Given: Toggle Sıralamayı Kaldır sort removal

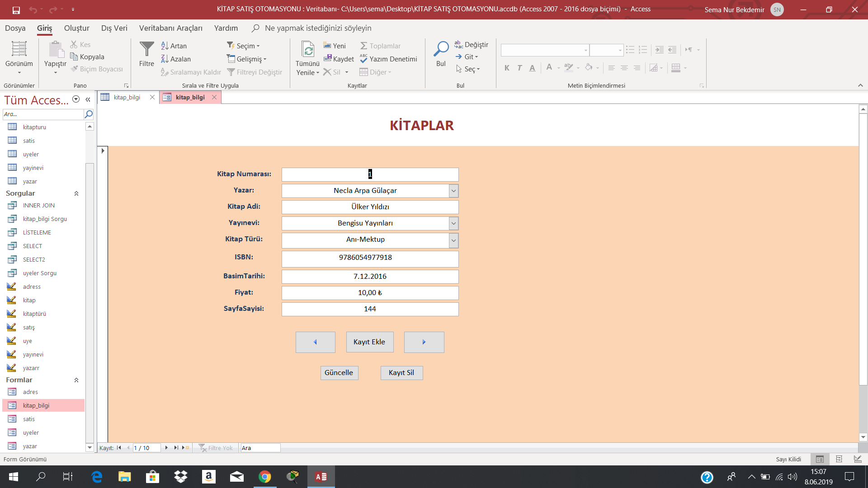Looking at the screenshot, I should click(189, 71).
